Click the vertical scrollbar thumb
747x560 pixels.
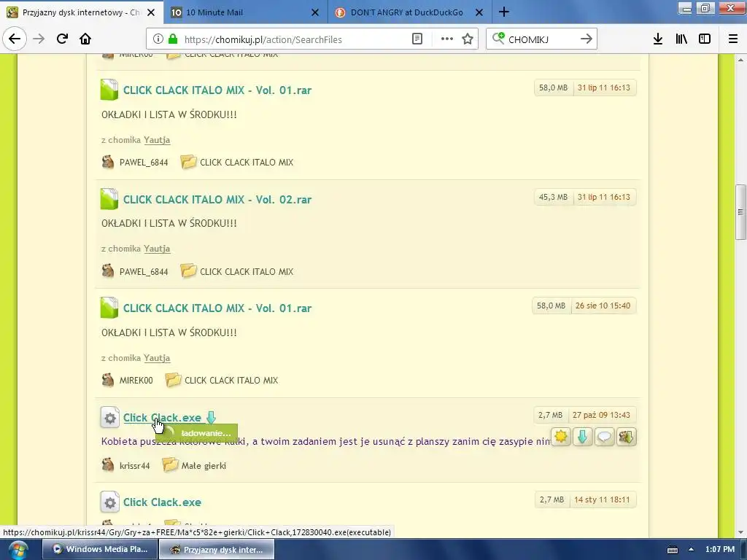(x=740, y=212)
